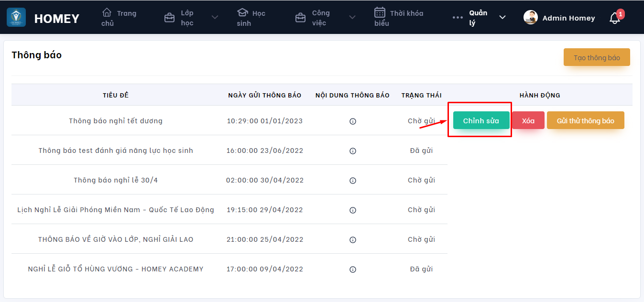Viewport: 644px width, 302px height.
Task: Click the Admin Homey avatar picture
Action: (531, 18)
